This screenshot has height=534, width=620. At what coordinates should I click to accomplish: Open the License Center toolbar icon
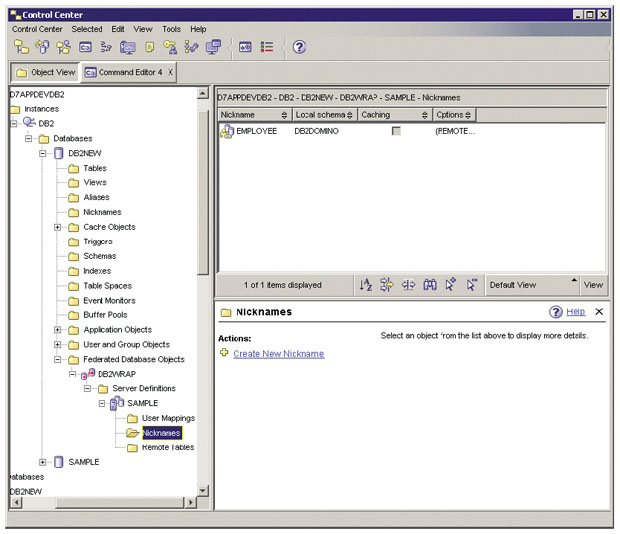pos(170,47)
